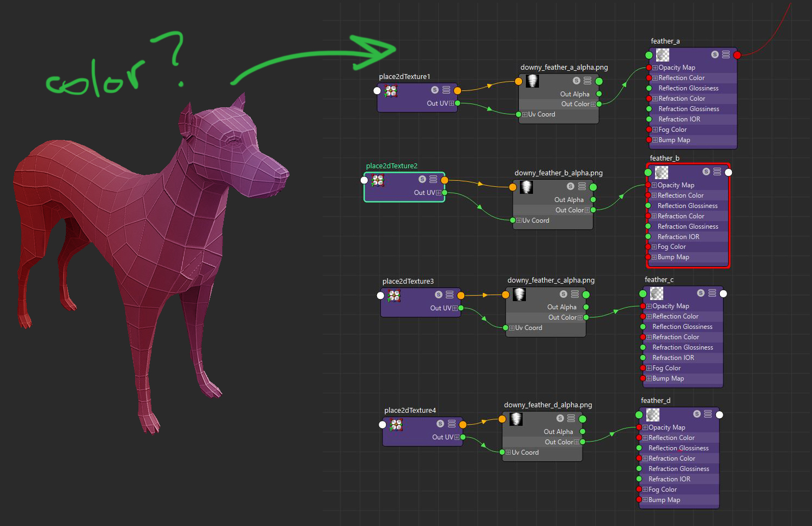This screenshot has height=526, width=812.
Task: Change view mode using lines icon on feather_b
Action: pos(717,172)
